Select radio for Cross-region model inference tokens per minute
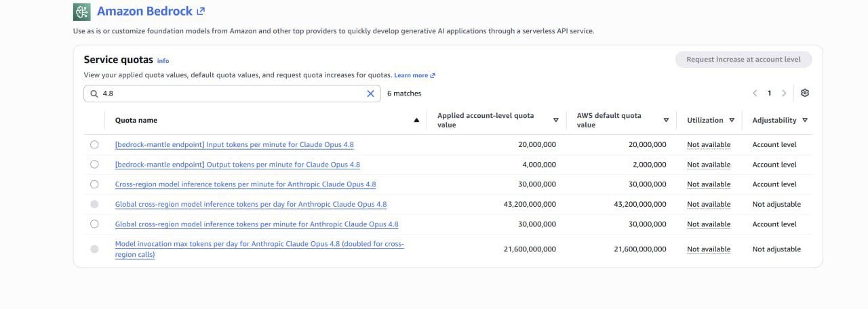This screenshot has width=868, height=309. (x=94, y=184)
